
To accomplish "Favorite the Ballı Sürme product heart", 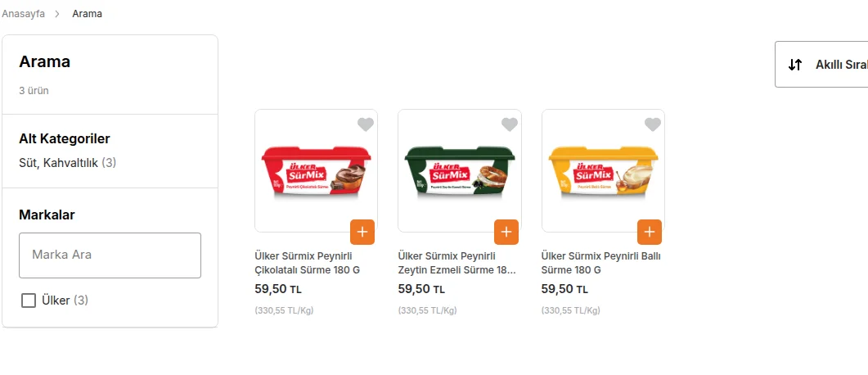I will point(653,124).
